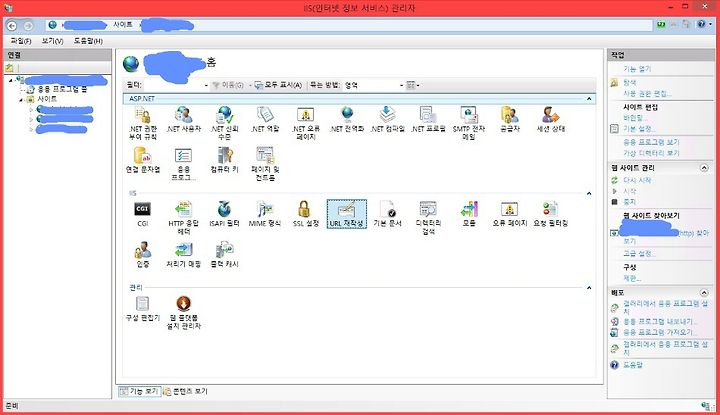This screenshot has width=720, height=415.
Task: Open the .NET 역할 feature icon
Action: 265,119
